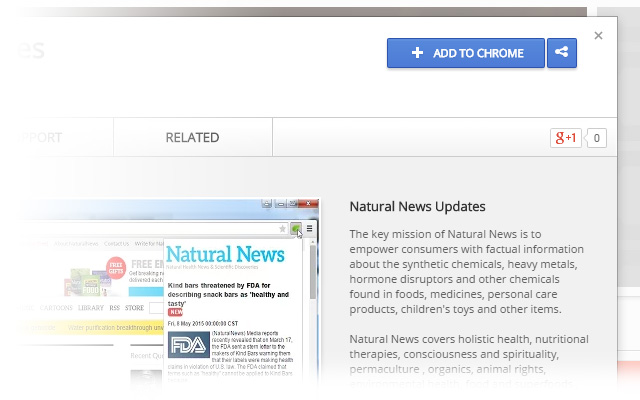Image resolution: width=640 pixels, height=400 pixels.
Task: Click the red NEW badge under headline
Action: [176, 312]
